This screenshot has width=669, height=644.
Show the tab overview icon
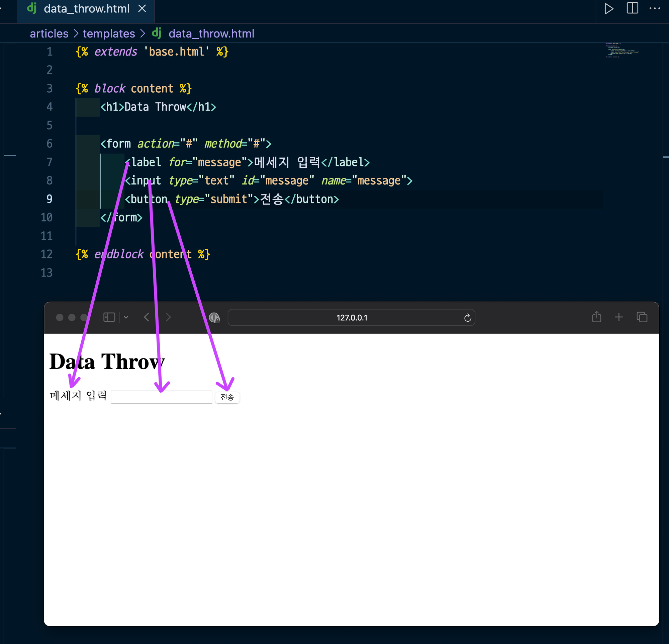point(642,317)
